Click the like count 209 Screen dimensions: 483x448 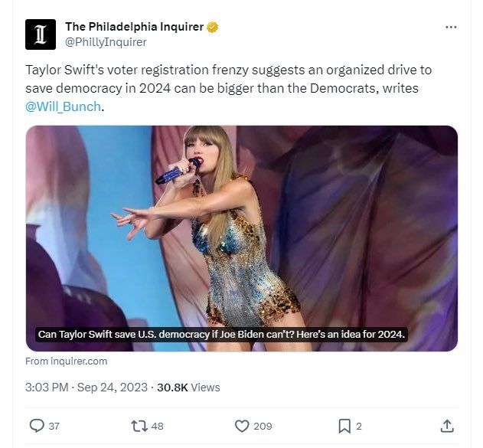pyautogui.click(x=263, y=426)
